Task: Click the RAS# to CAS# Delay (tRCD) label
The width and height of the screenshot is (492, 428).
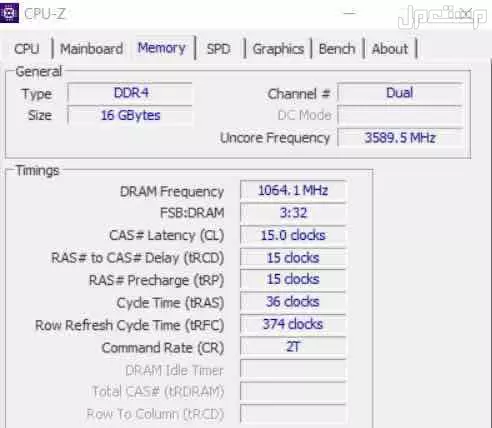Action: click(x=137, y=258)
